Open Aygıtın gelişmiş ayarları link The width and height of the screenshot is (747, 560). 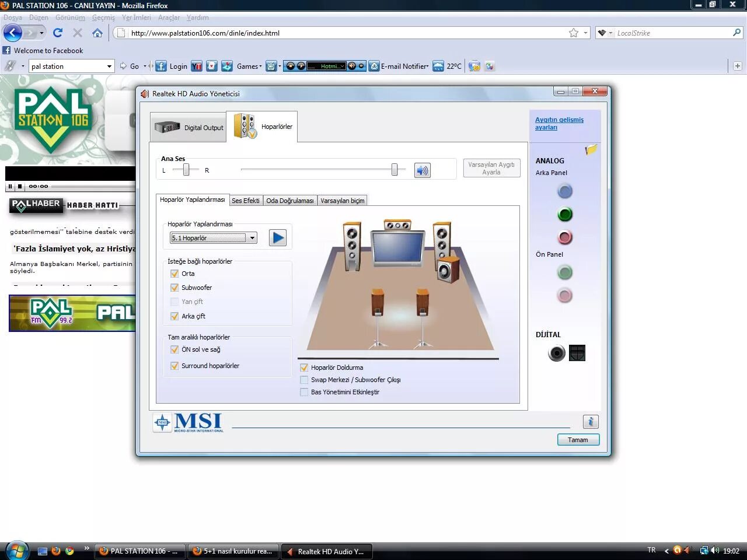pyautogui.click(x=559, y=123)
